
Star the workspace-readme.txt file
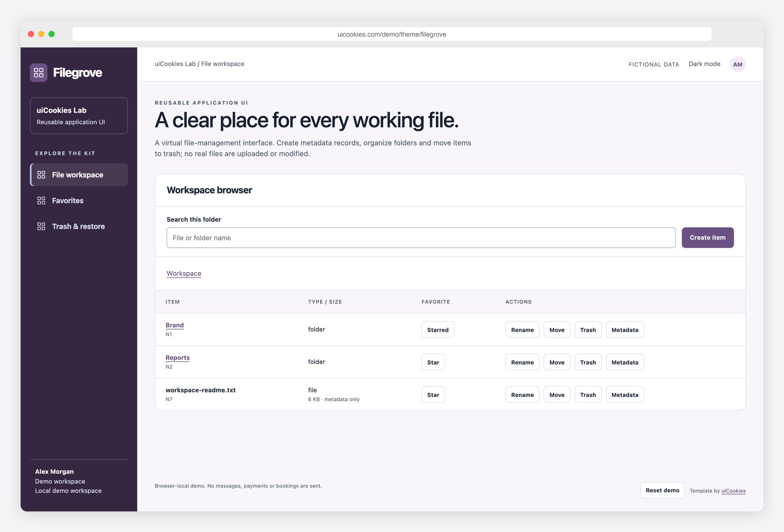click(433, 394)
